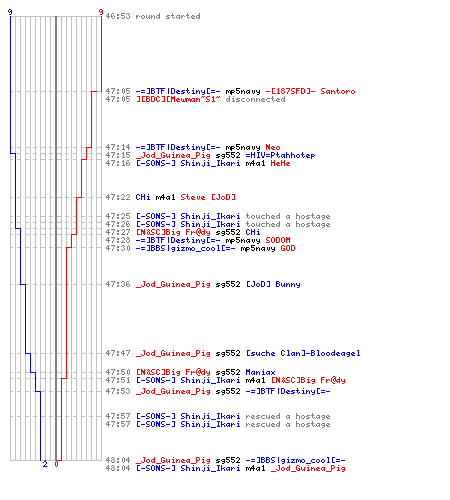
Task: Click the 47:25 touched a hostage entry
Action: 218,216
